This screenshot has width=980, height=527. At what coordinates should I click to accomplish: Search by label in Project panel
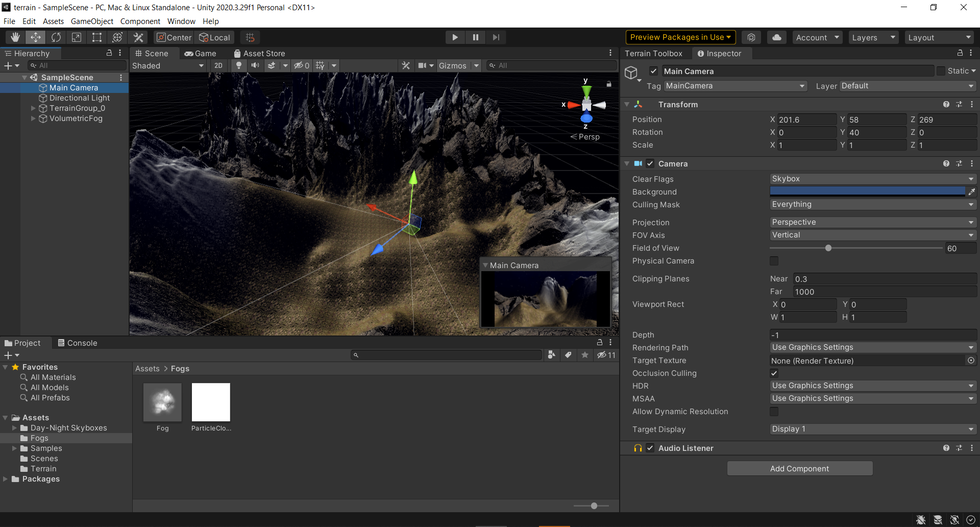[568, 355]
